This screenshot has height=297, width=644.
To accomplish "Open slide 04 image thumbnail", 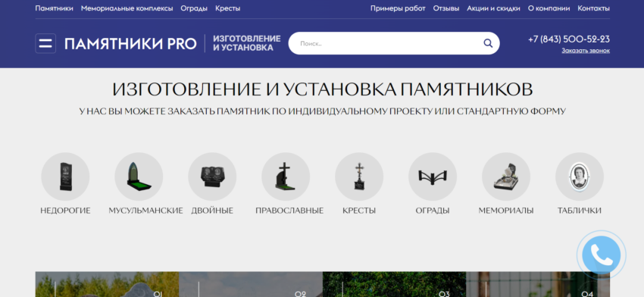I will [538, 284].
